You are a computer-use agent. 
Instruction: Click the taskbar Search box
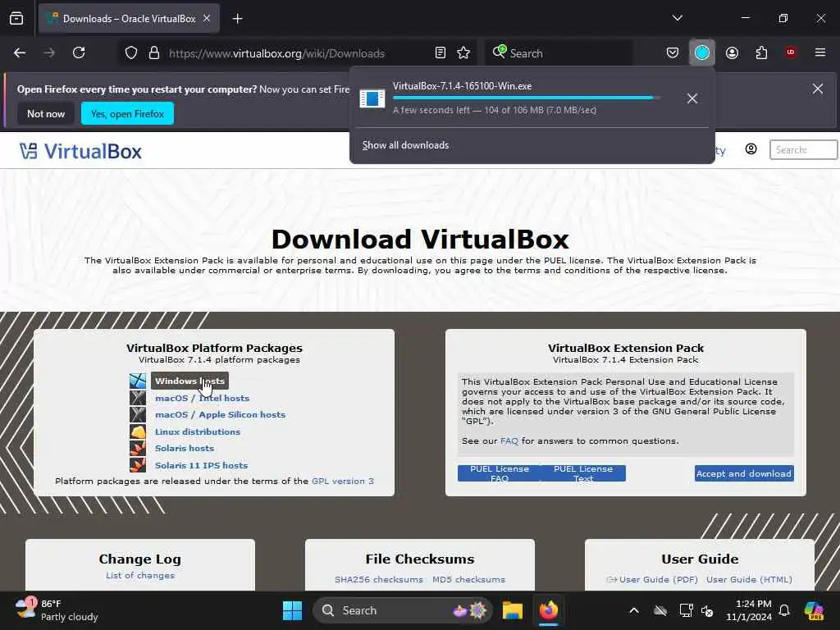click(402, 610)
